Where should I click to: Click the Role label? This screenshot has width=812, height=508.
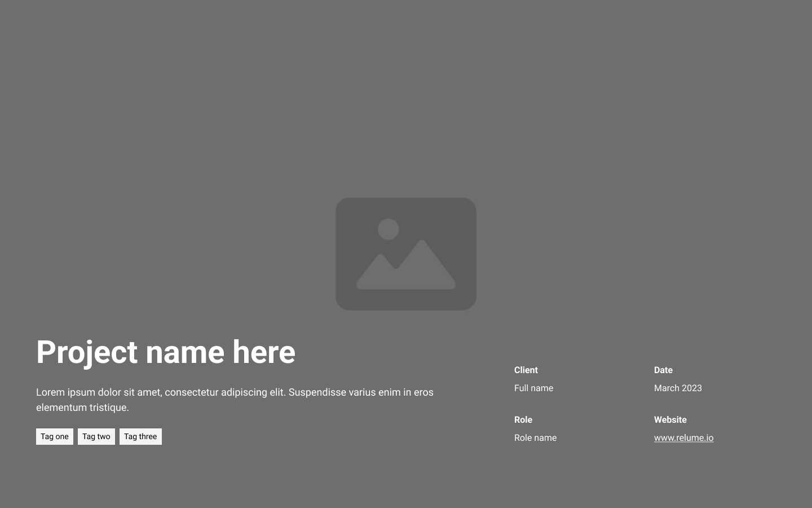(523, 420)
